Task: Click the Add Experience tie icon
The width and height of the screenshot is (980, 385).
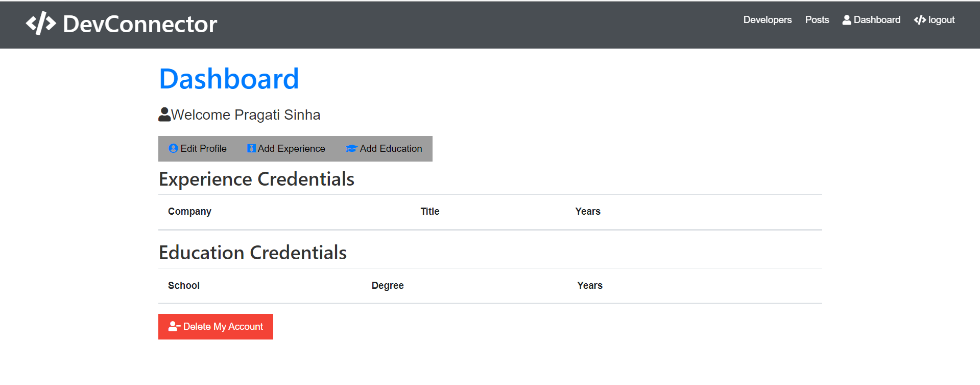Action: click(251, 148)
